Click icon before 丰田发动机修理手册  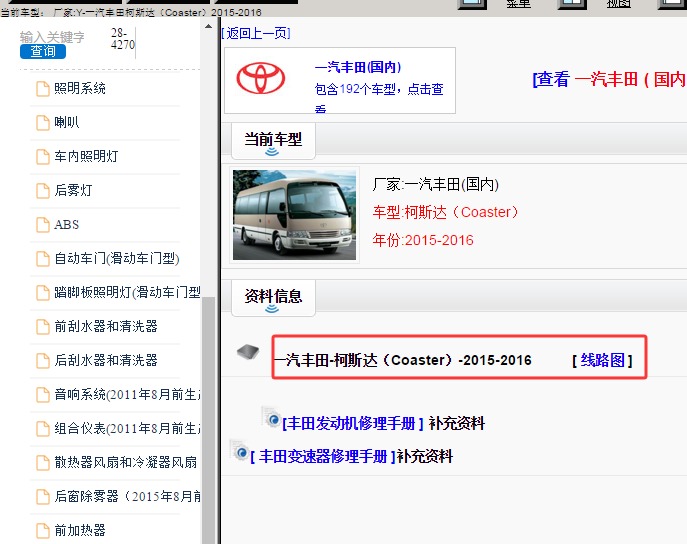[271, 417]
